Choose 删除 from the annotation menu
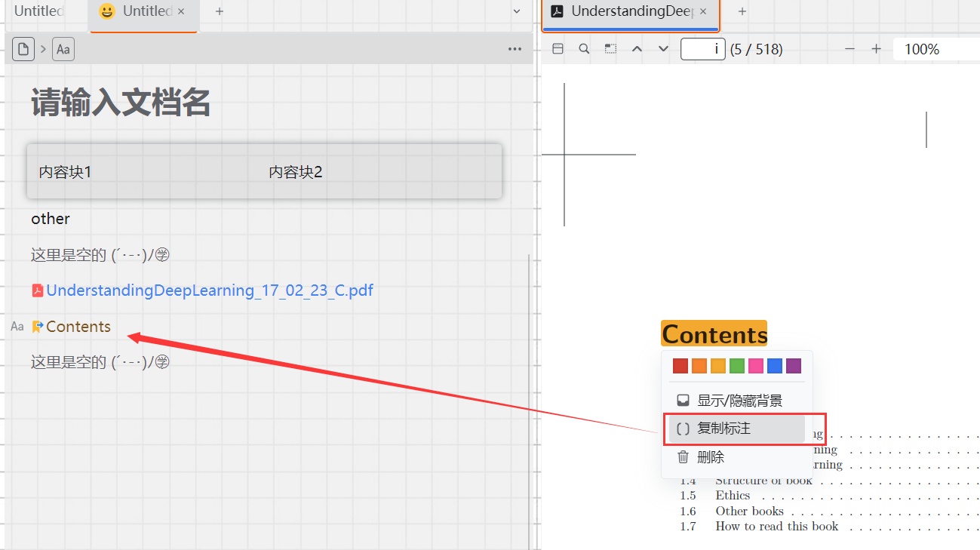Viewport: 980px width, 550px height. tap(710, 457)
